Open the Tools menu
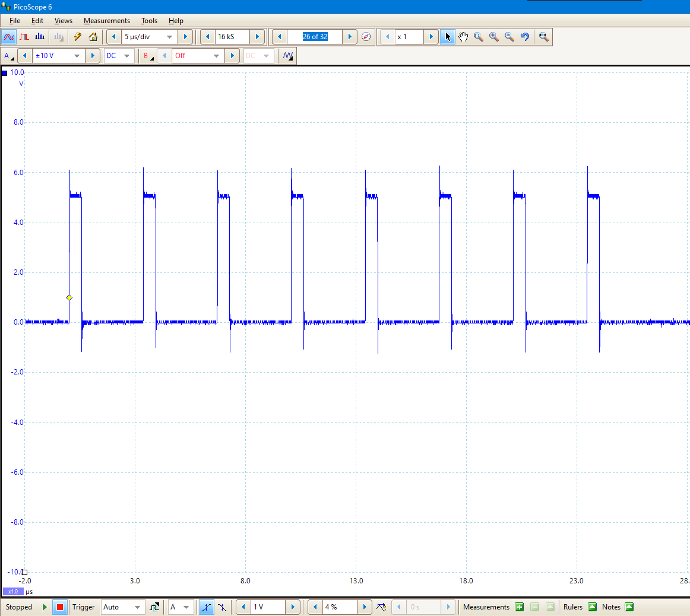 [x=149, y=21]
